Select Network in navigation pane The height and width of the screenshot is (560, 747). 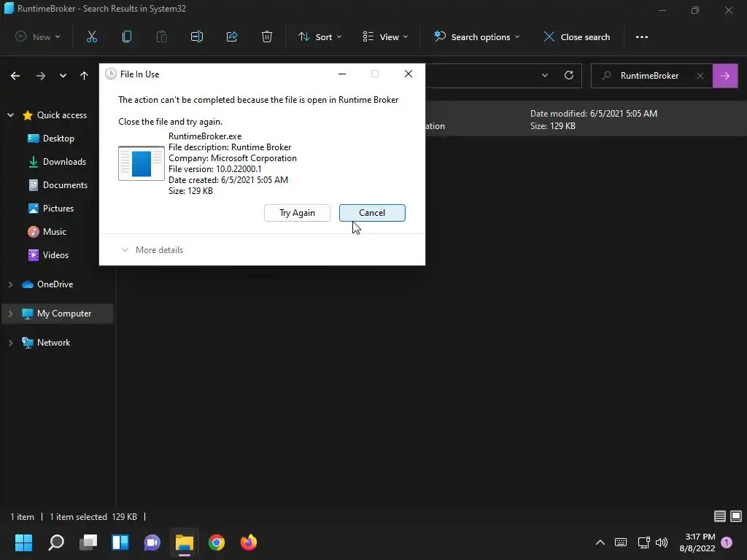[53, 343]
